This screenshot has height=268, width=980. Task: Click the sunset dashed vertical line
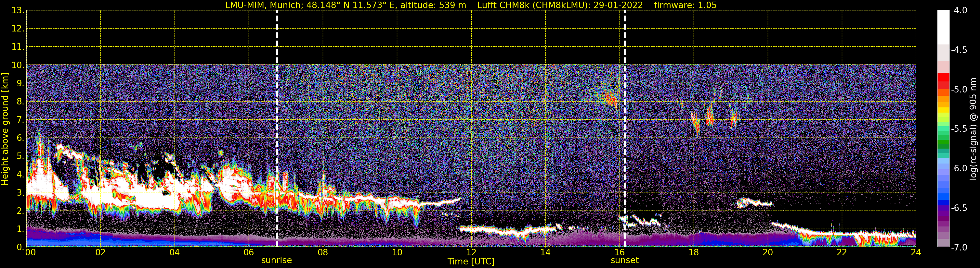625,129
